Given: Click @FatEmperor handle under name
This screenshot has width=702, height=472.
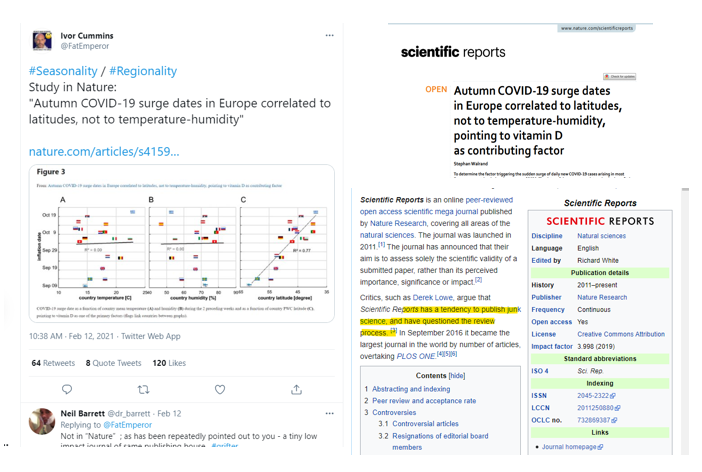Looking at the screenshot, I should 85,46.
